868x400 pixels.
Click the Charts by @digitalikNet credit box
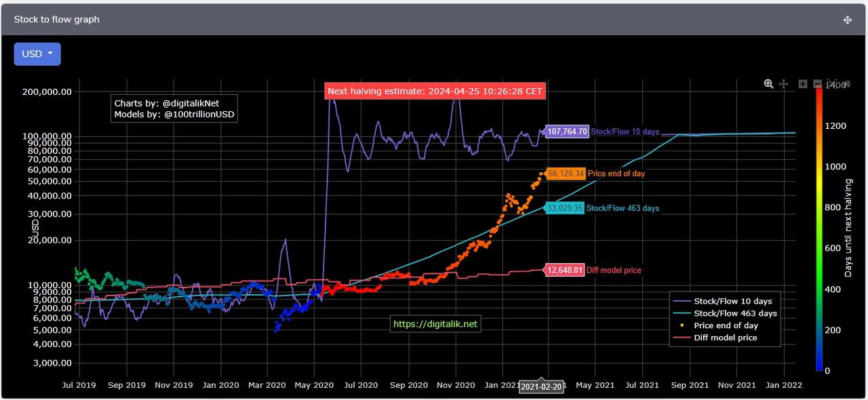click(174, 109)
